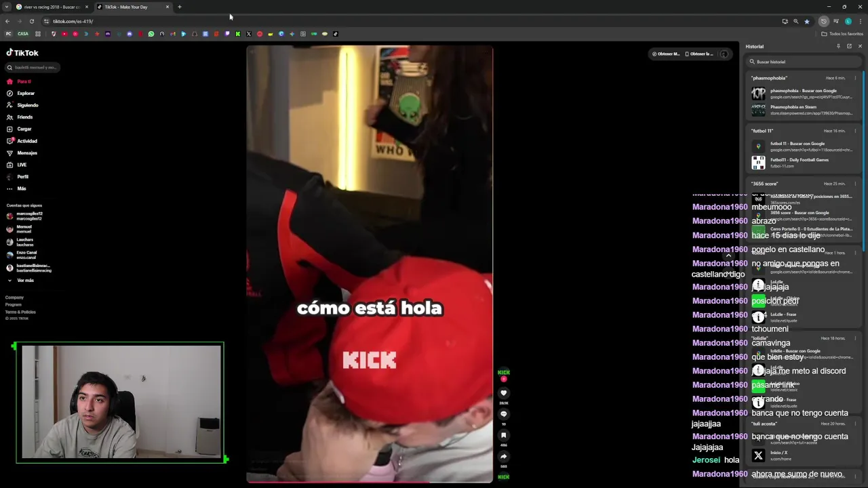Open futbol 11 - Buscar con Google entry

pos(803,146)
